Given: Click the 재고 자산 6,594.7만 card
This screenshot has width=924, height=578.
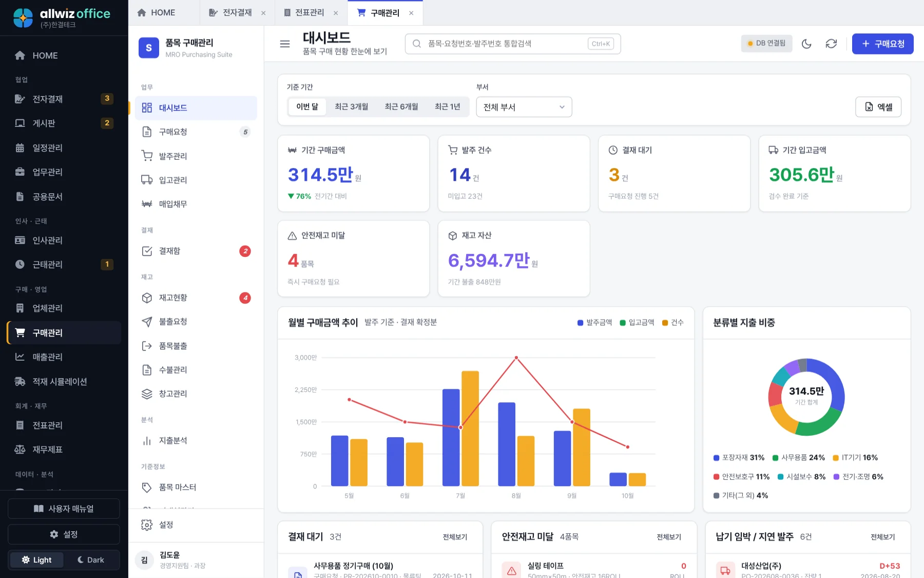Looking at the screenshot, I should pyautogui.click(x=513, y=259).
